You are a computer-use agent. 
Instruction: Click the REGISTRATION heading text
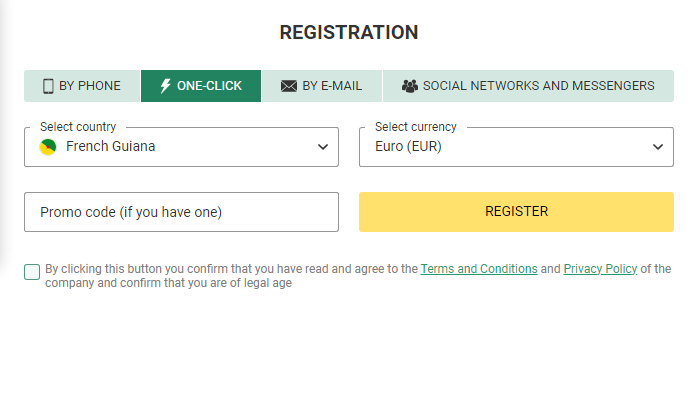click(x=349, y=33)
